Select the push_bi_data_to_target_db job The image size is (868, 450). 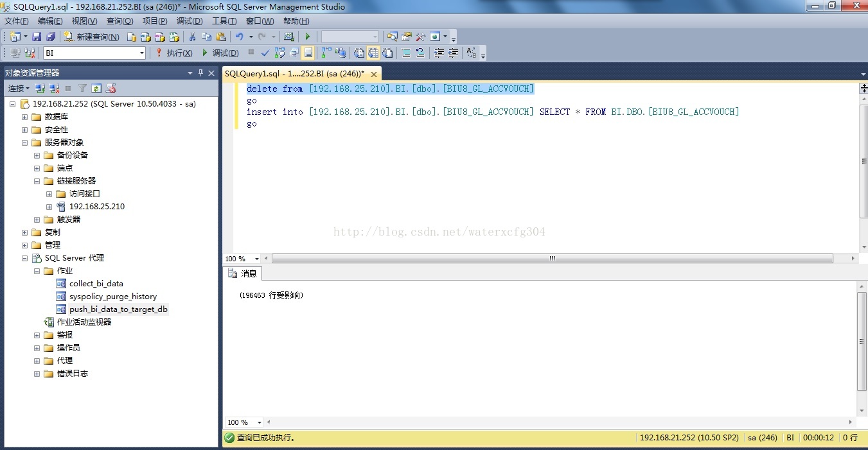click(x=118, y=309)
